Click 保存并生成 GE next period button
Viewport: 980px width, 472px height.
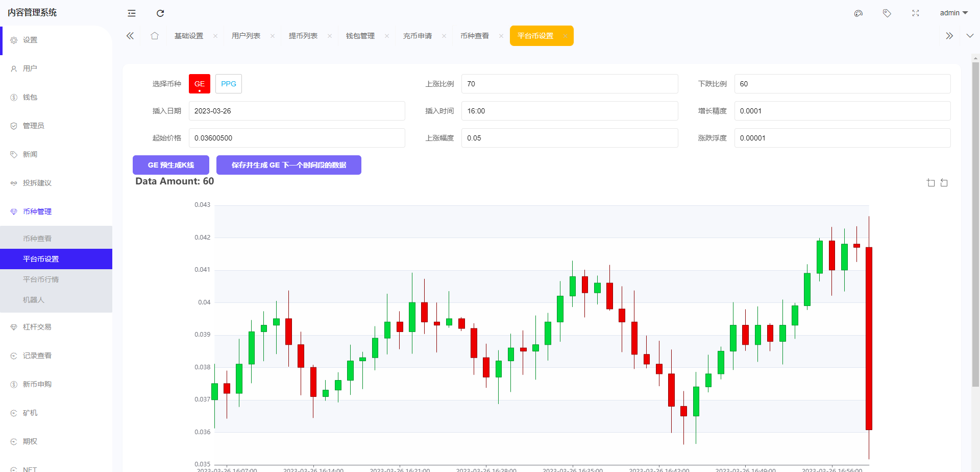pyautogui.click(x=289, y=165)
